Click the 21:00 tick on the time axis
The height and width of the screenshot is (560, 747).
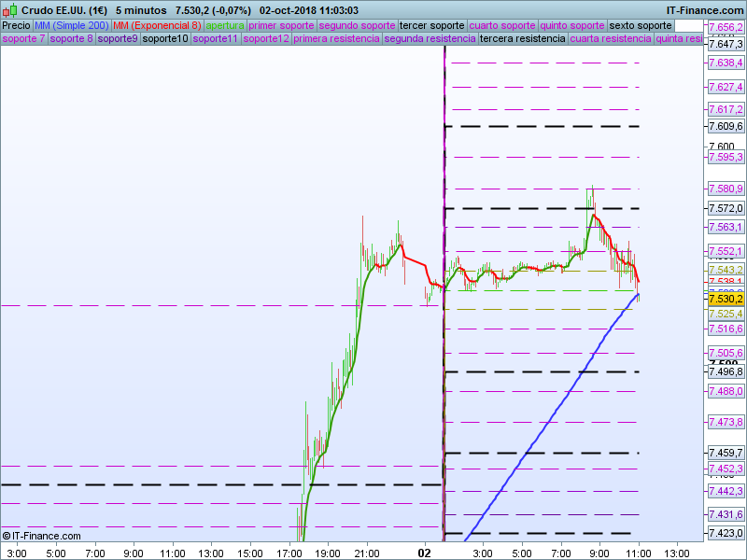367,553
